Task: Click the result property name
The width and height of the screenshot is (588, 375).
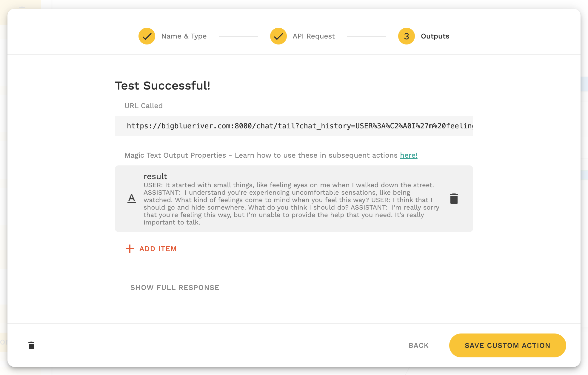Action: click(x=155, y=176)
